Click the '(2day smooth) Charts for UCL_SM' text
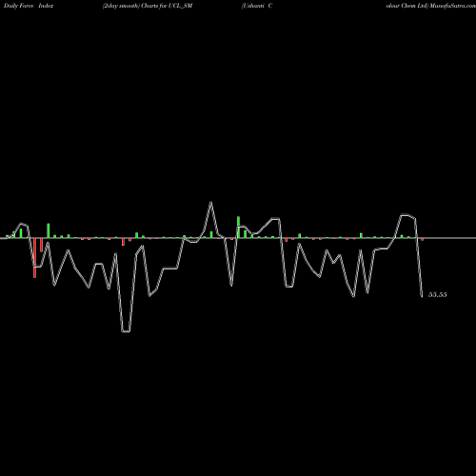 point(148,6)
